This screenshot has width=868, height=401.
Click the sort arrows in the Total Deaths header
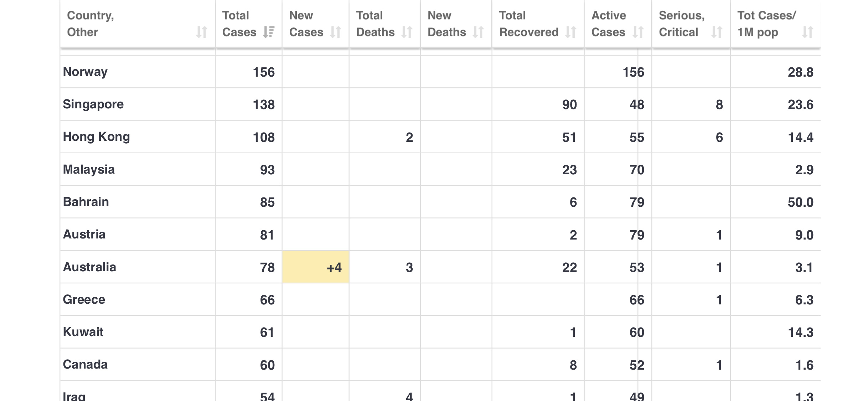click(x=407, y=32)
